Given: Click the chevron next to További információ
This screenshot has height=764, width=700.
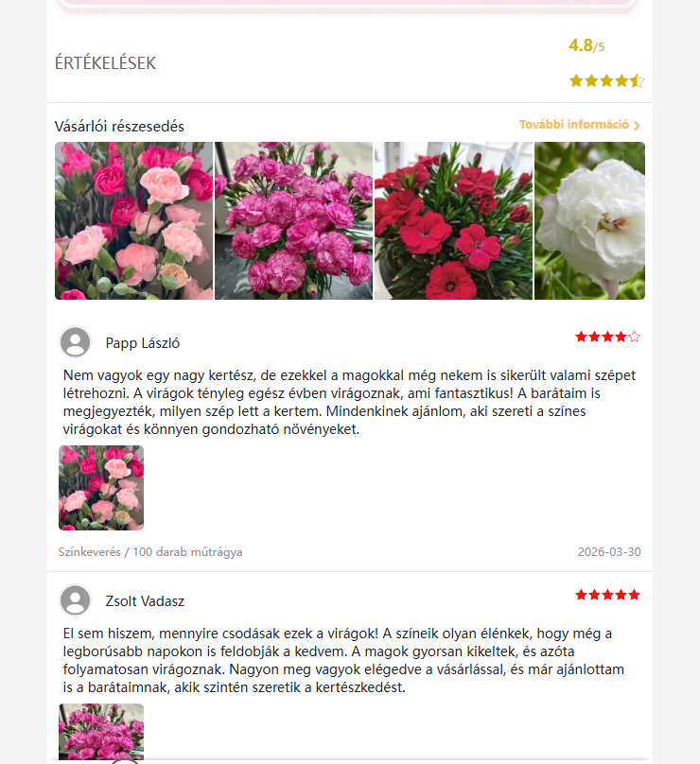Looking at the screenshot, I should pos(637,125).
